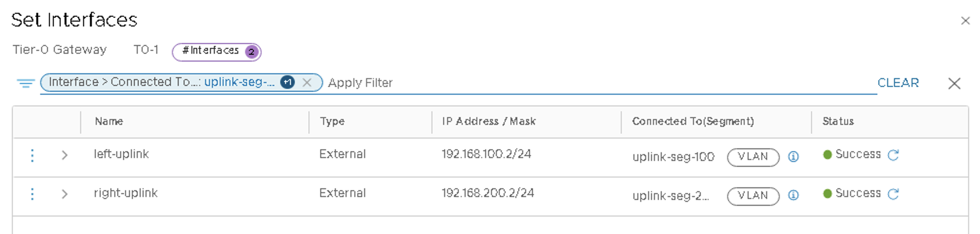This screenshot has width=980, height=234.
Task: Remove the Connected To filter chip
Action: (307, 82)
